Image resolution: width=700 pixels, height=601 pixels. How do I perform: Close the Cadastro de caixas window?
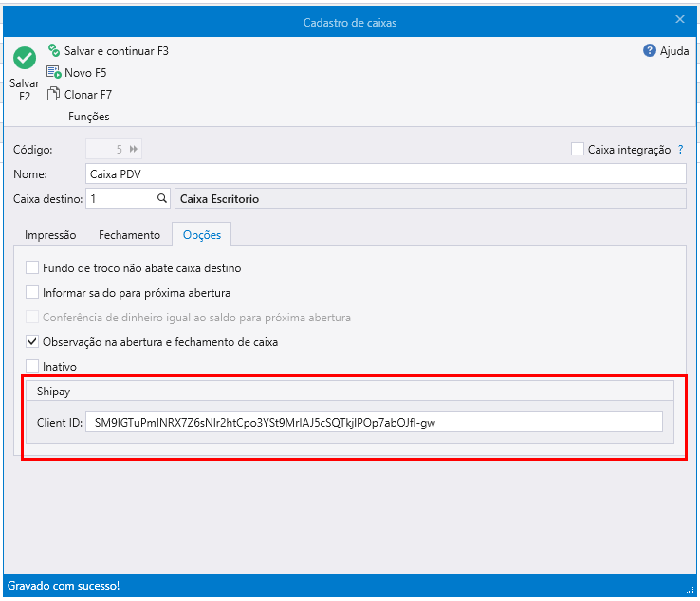[679, 19]
